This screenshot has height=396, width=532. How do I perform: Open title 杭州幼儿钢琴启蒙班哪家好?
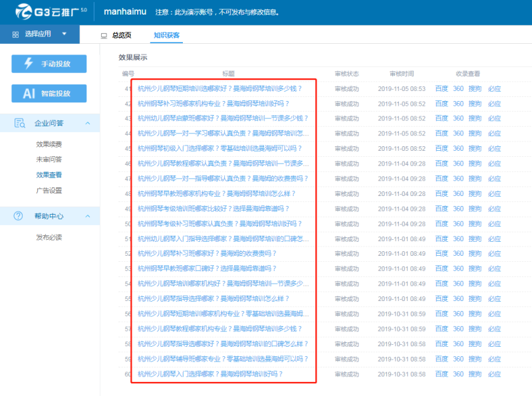tap(223, 118)
